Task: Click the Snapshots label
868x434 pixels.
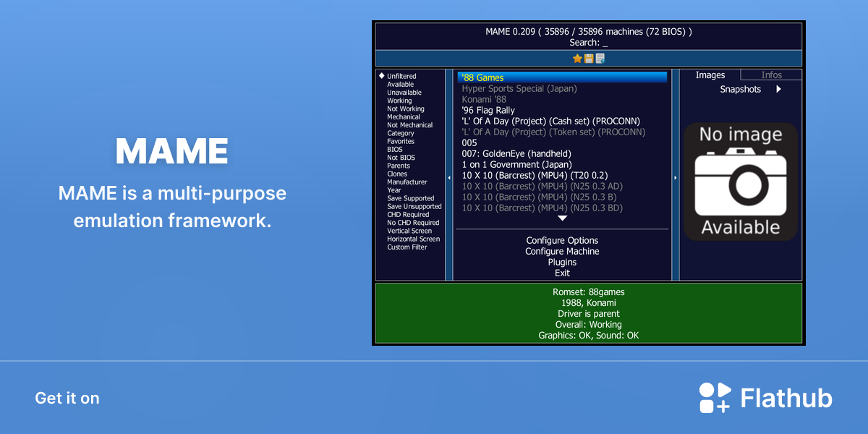Action: (x=740, y=90)
